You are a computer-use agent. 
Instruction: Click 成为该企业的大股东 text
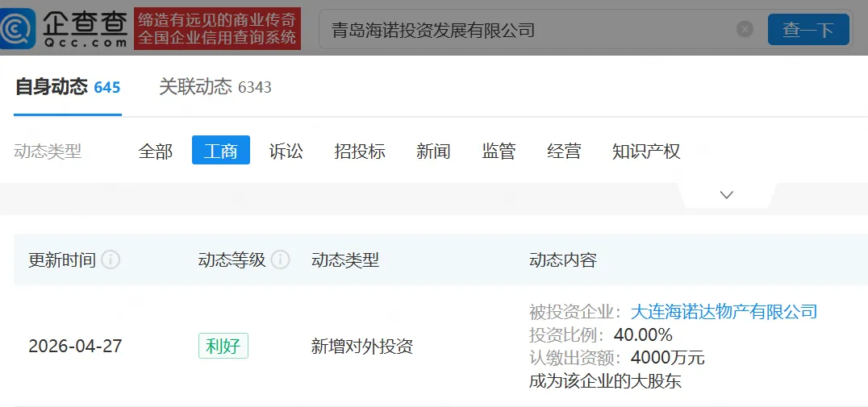pyautogui.click(x=605, y=381)
